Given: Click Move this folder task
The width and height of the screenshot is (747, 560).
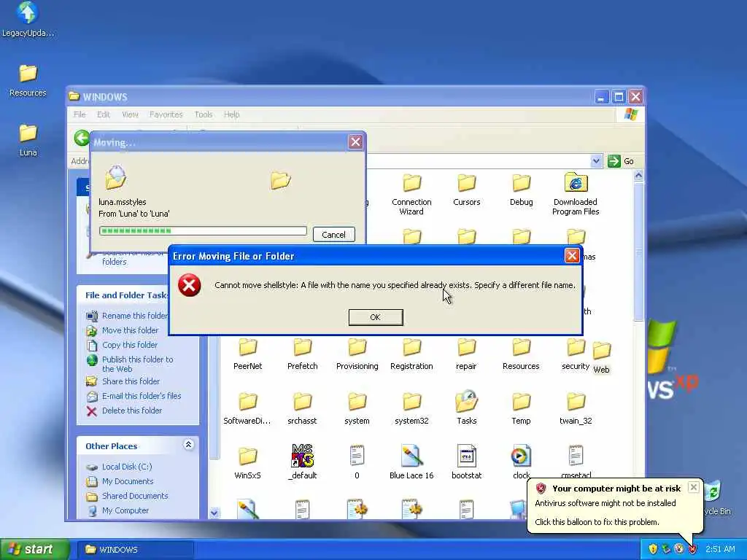Looking at the screenshot, I should click(123, 330).
